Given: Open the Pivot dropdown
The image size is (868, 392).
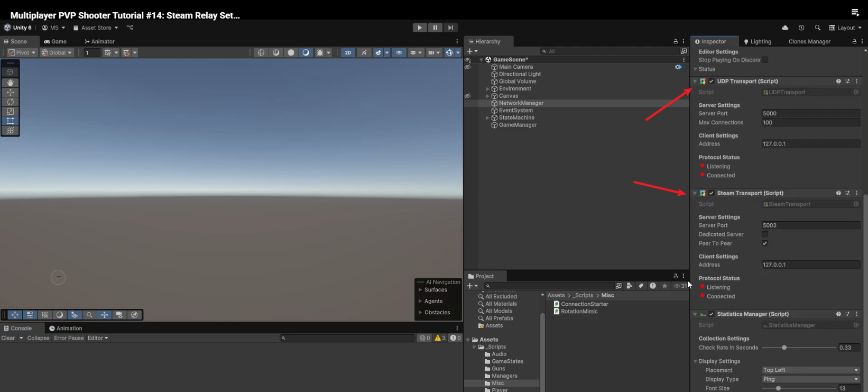Looking at the screenshot, I should tap(22, 52).
